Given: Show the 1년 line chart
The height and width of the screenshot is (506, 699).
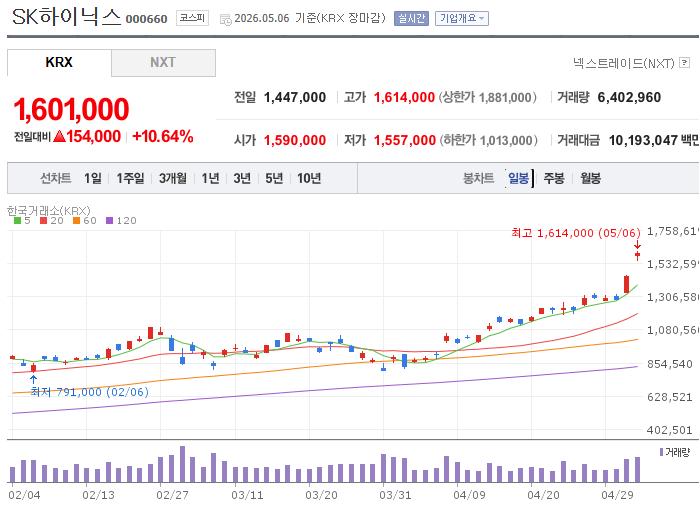Looking at the screenshot, I should point(210,178).
